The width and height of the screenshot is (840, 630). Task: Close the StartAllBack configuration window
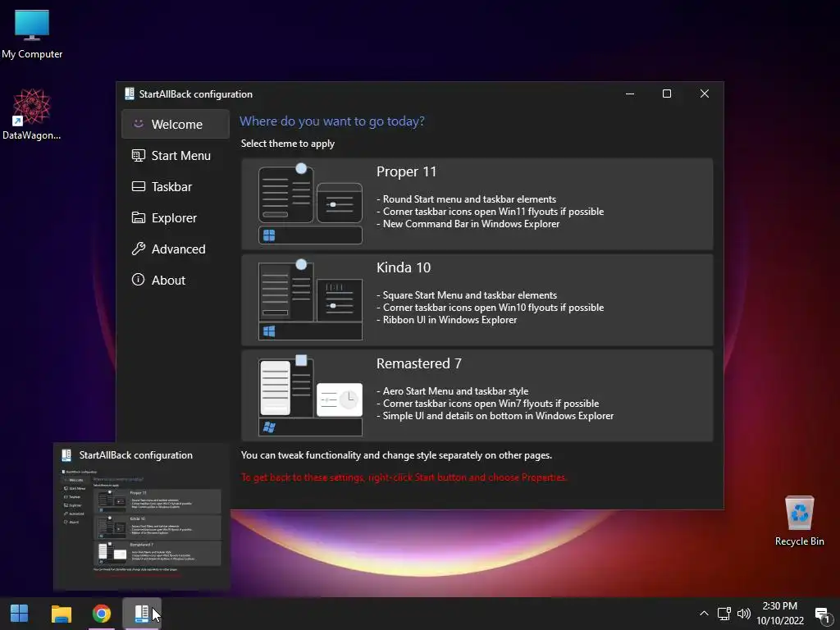(x=705, y=94)
